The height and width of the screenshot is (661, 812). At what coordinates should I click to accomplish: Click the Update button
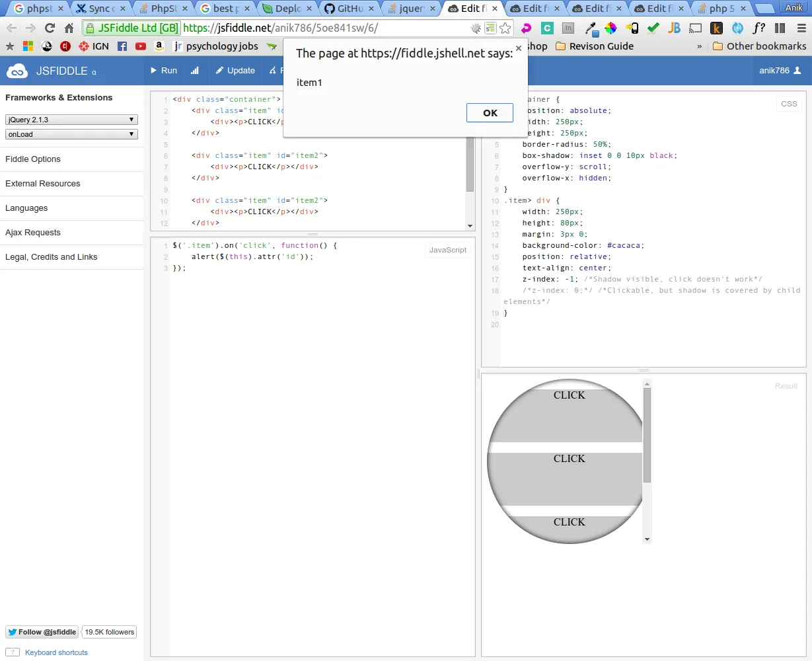(235, 71)
